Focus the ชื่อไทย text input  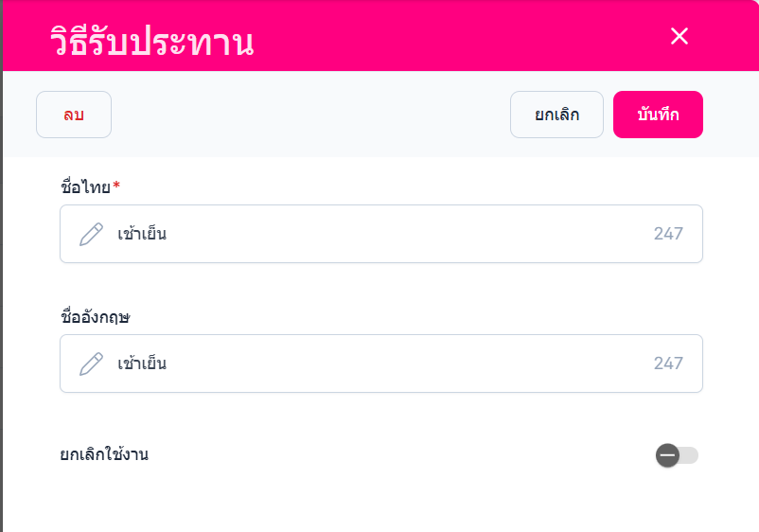(379, 234)
